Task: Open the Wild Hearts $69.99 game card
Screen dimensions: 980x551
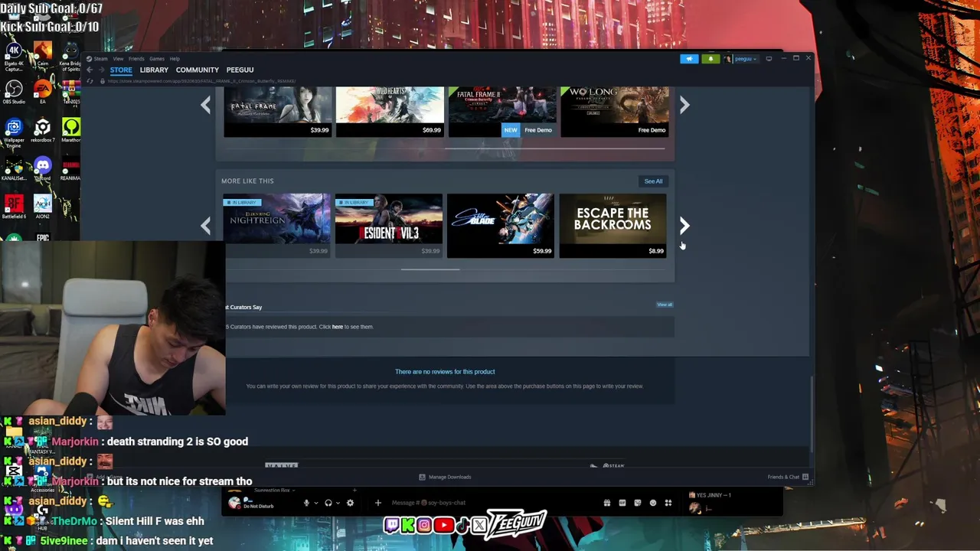Action: click(390, 112)
